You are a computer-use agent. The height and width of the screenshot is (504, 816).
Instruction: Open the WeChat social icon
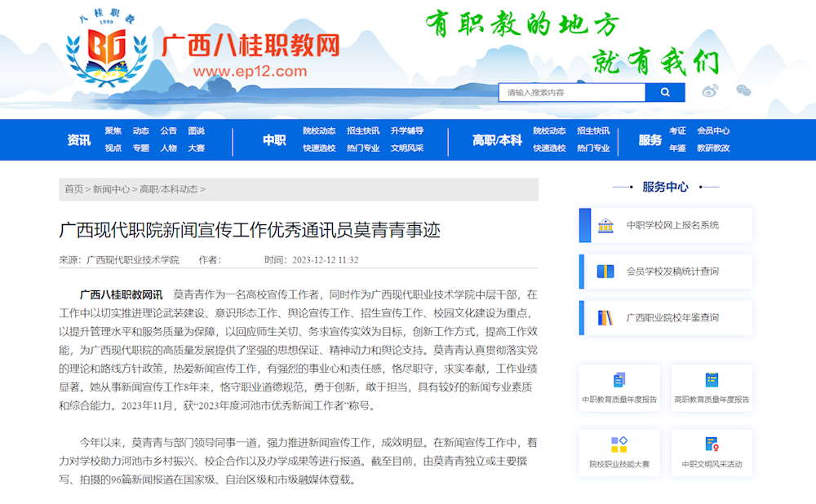pos(743,91)
